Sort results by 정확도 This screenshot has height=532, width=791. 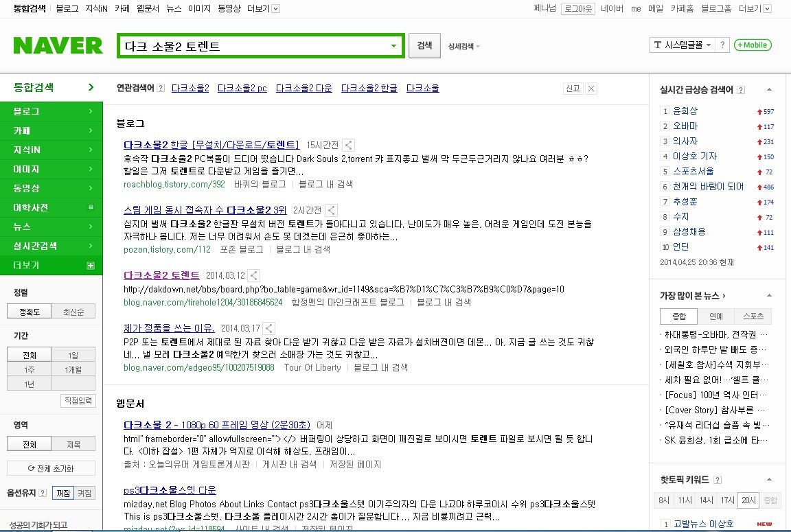coord(30,312)
